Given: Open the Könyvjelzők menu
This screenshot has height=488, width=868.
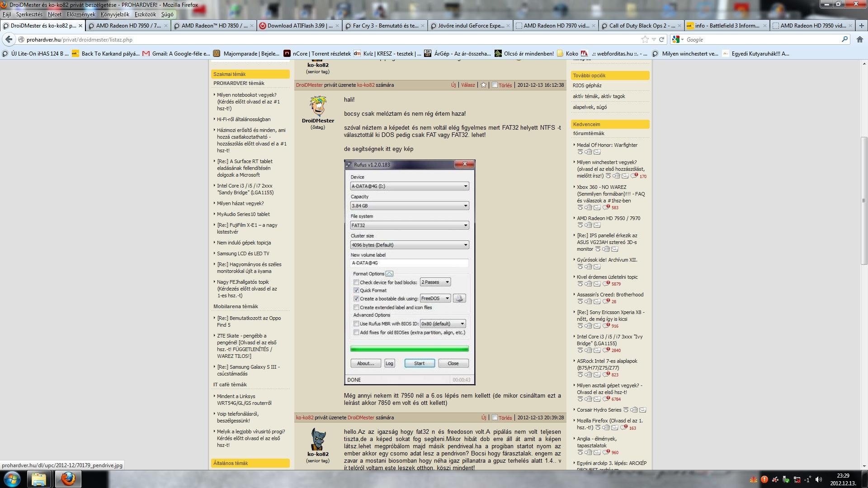Looking at the screenshot, I should 115,14.
